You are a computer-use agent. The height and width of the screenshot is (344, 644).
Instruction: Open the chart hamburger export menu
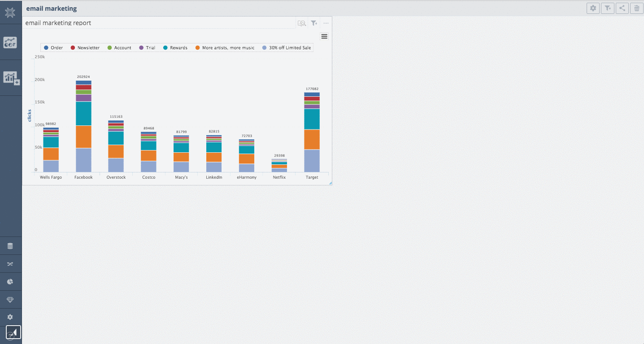pyautogui.click(x=324, y=36)
